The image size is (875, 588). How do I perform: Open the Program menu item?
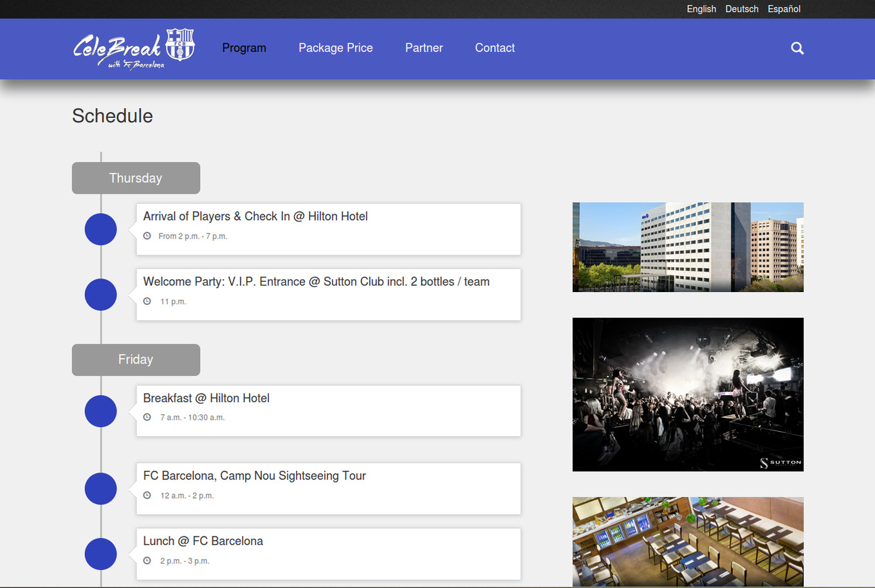coord(244,48)
